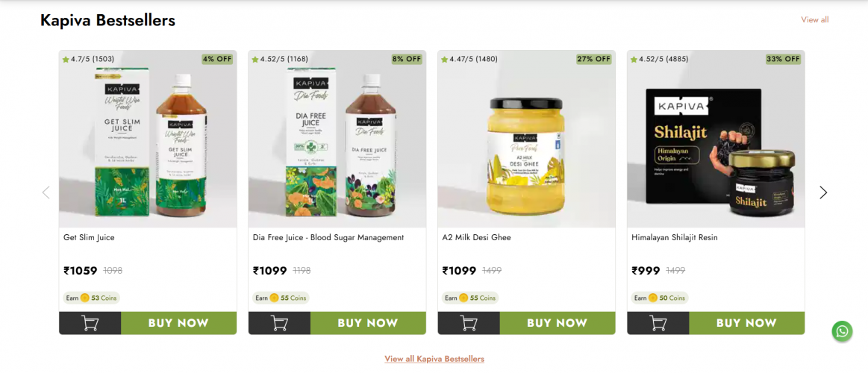Open View all Kapiva Bestsellers link

click(x=434, y=359)
